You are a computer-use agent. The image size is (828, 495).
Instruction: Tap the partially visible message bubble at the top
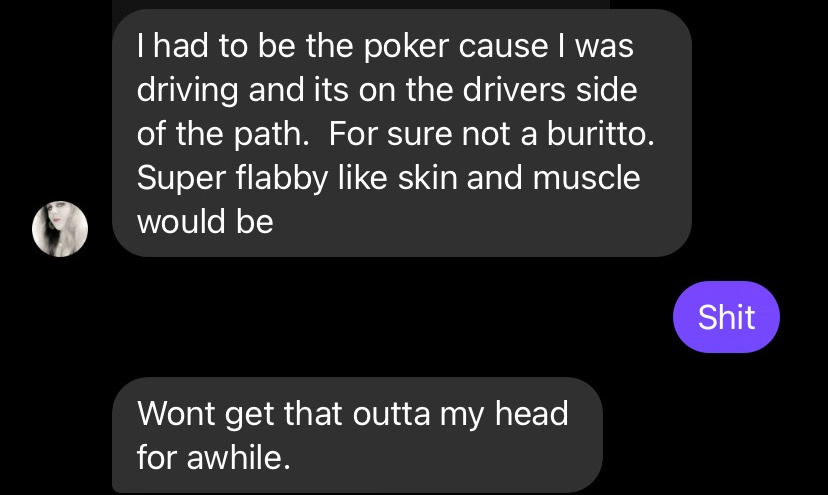[x=361, y=4]
